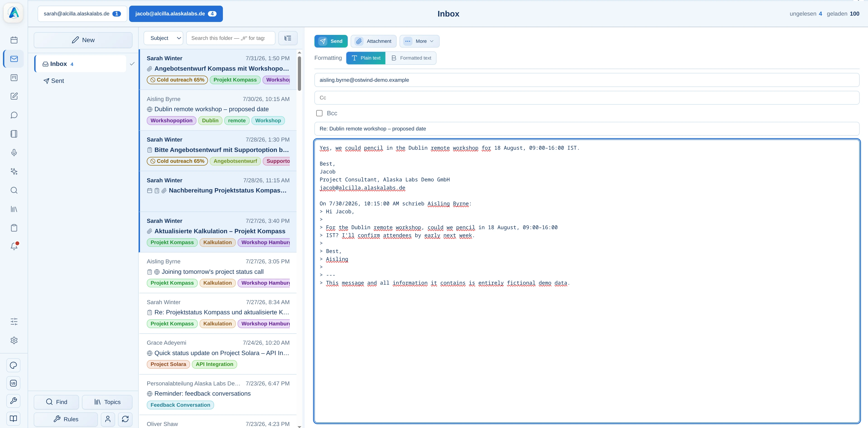This screenshot has width=868, height=428.
Task: Open the magnifier search icon in sidebar
Action: 14,191
